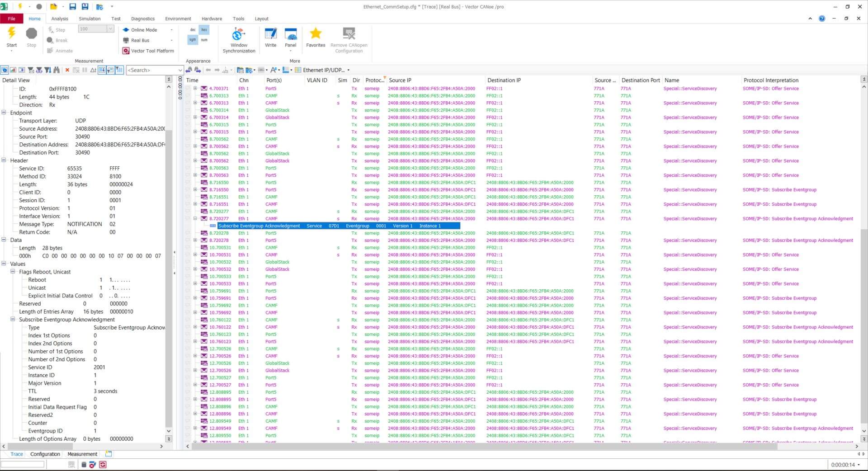The height and width of the screenshot is (471, 868).
Task: Click the red X delete icon in trace toolbar
Action: click(x=67, y=70)
